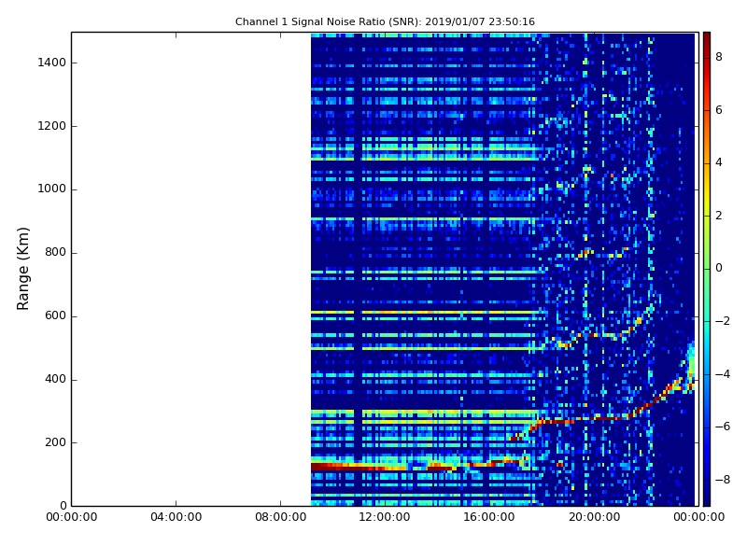
Task: Click the x-axis tick label 08:00:00
Action: pyautogui.click(x=281, y=517)
